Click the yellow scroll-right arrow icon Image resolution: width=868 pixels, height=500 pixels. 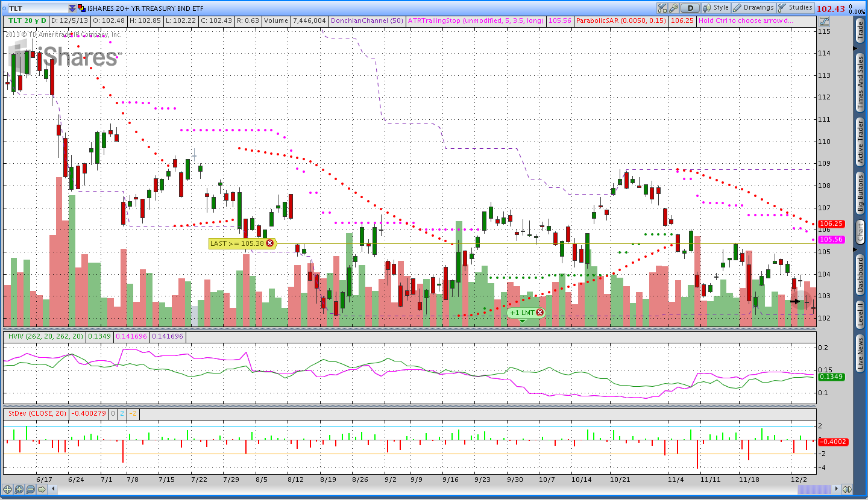click(x=42, y=489)
